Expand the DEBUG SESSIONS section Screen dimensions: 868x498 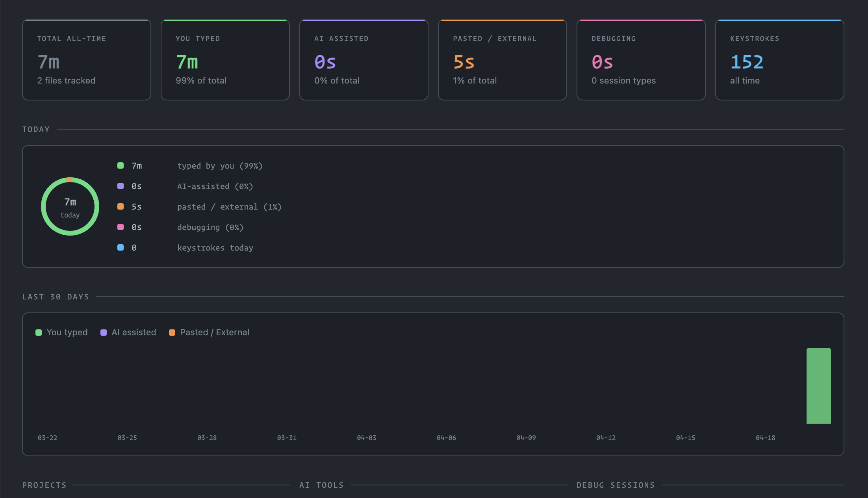[616, 485]
